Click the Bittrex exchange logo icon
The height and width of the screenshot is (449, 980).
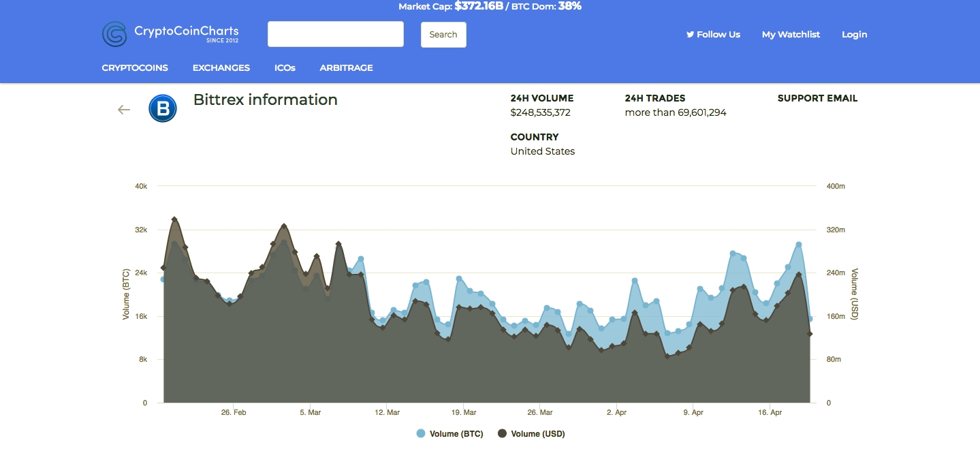pos(163,108)
